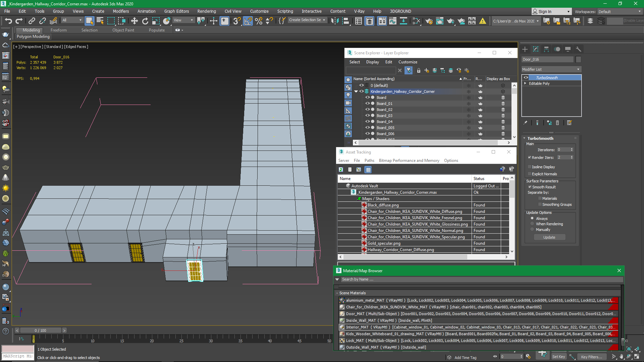
Task: Collapse Kindergarden_Hallway_Corridor_Corner layer tree
Action: coord(356,91)
